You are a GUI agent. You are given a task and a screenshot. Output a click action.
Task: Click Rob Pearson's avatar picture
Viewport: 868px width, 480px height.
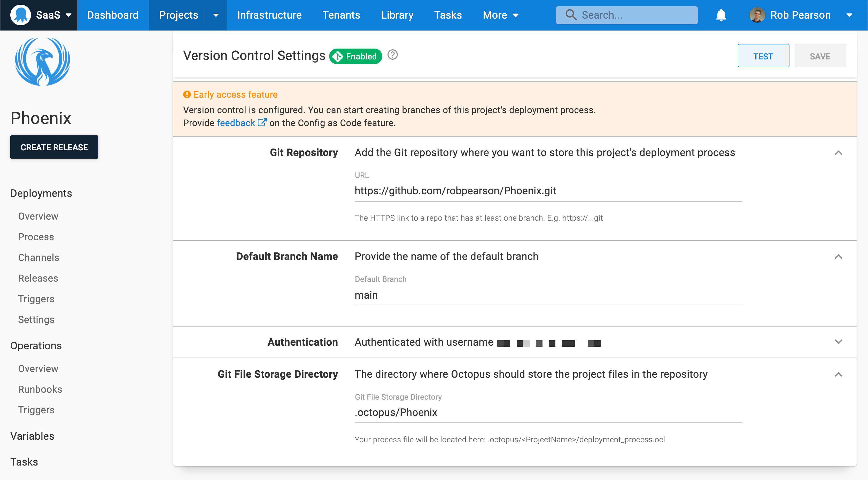tap(757, 15)
